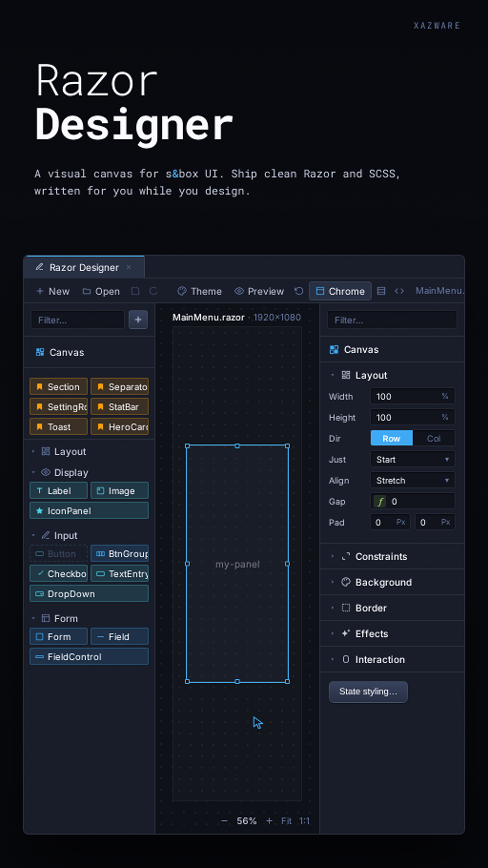Close the Razor Designer tab
The height and width of the screenshot is (868, 488).
[x=129, y=267]
